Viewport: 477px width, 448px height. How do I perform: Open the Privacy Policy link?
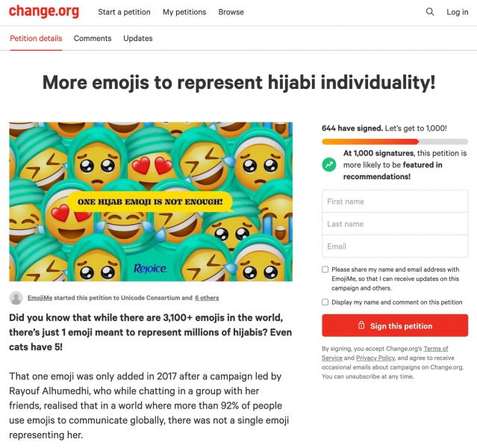click(x=376, y=358)
